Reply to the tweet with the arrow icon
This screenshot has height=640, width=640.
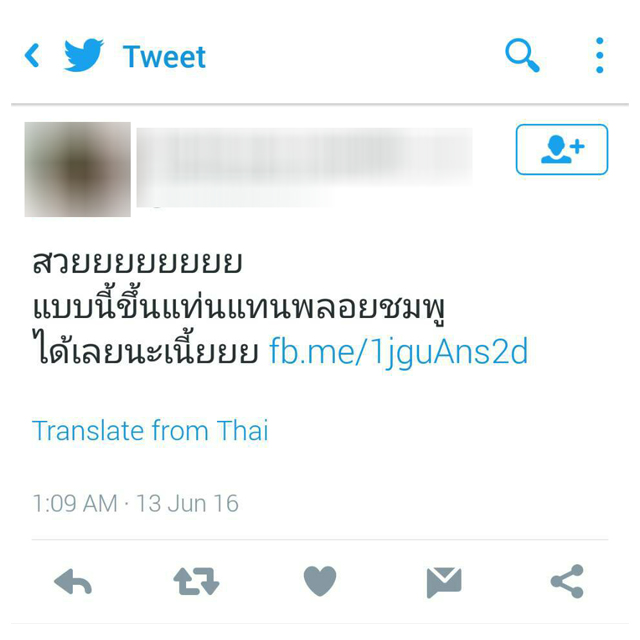coord(73,581)
